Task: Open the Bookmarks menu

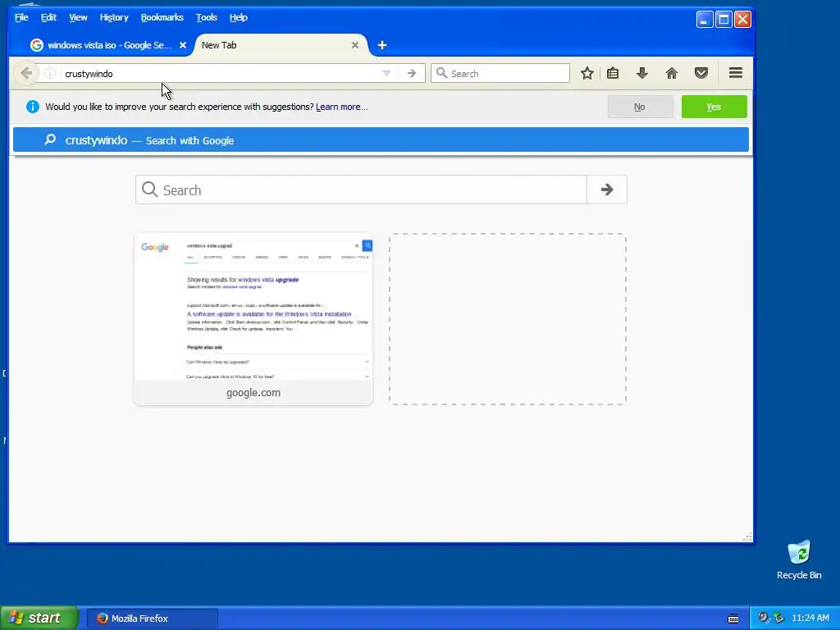Action: pyautogui.click(x=162, y=17)
